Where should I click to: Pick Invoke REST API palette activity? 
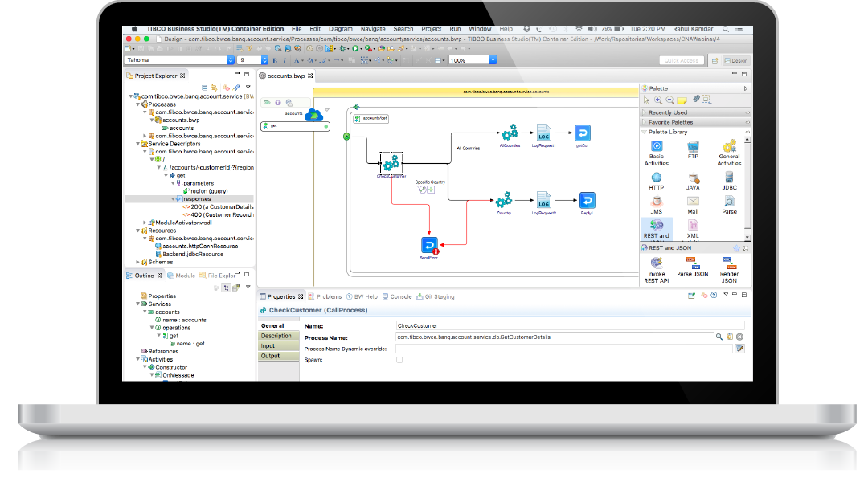[657, 270]
